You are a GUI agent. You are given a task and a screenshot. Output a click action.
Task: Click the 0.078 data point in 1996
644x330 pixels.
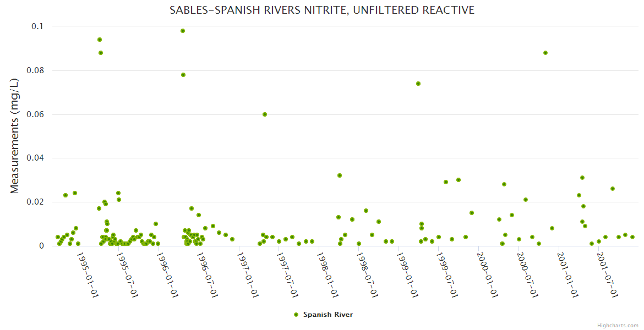click(x=183, y=75)
